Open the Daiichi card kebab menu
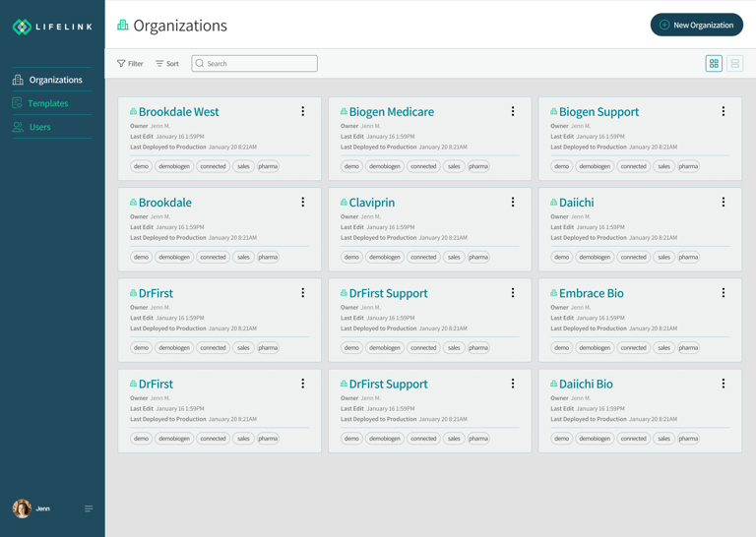This screenshot has width=756, height=537. [x=724, y=202]
